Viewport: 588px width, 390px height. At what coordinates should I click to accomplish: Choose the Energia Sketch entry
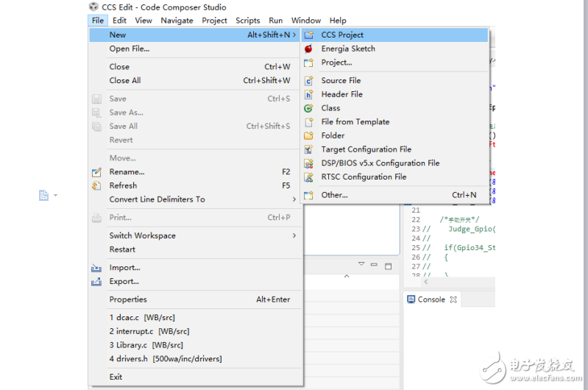pos(347,49)
